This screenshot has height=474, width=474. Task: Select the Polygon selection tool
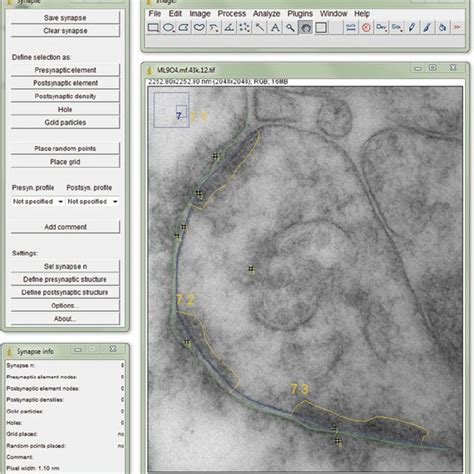click(184, 28)
